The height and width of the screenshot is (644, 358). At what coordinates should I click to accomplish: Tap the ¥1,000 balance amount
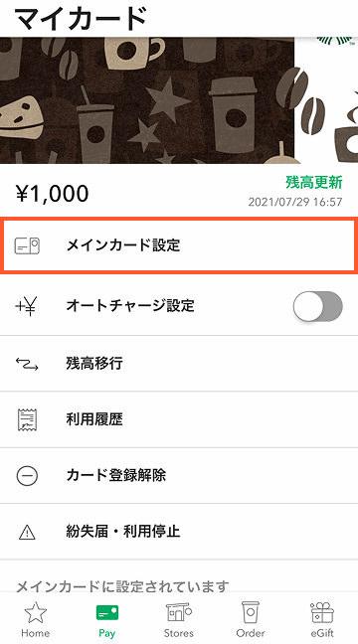click(52, 193)
